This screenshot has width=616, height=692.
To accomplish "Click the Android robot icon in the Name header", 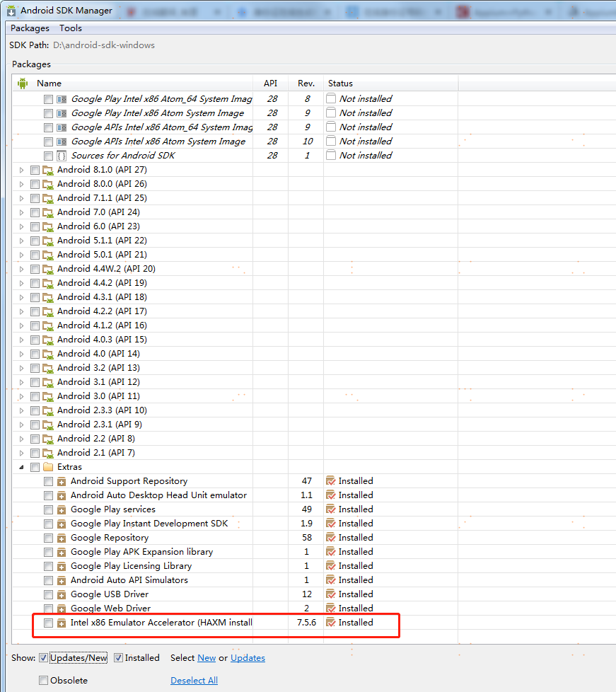I will click(x=22, y=83).
